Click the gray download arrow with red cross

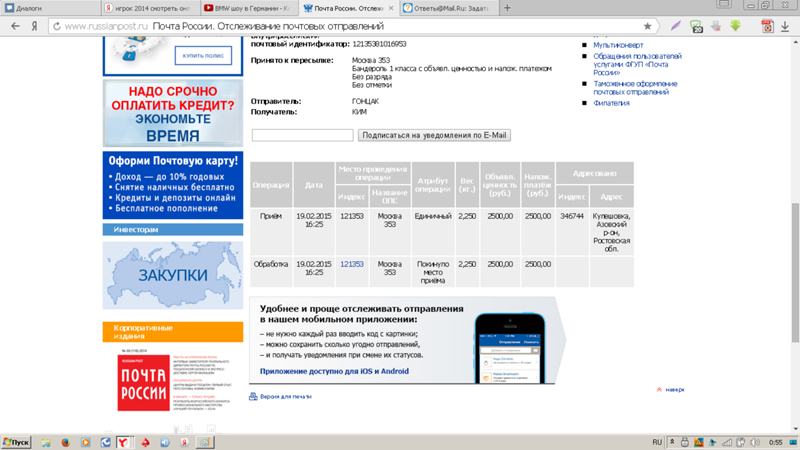pos(716,26)
